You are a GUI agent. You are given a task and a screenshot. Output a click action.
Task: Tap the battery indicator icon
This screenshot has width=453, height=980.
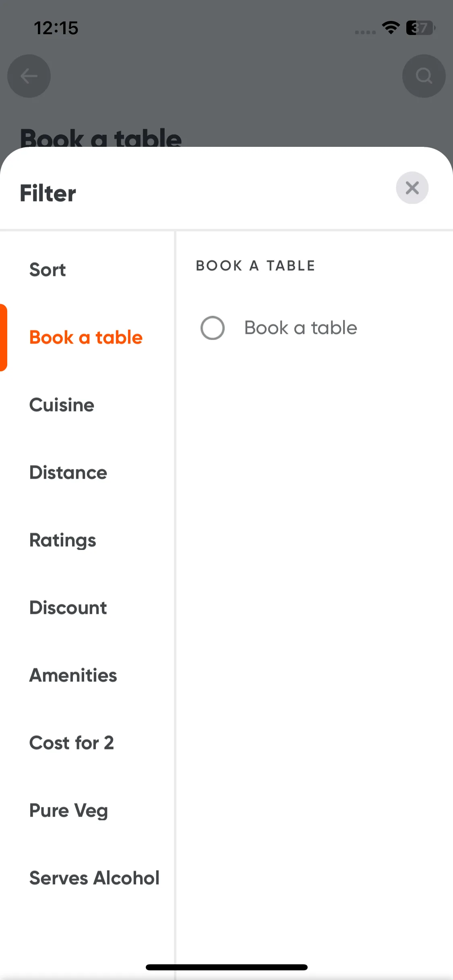pyautogui.click(x=420, y=28)
